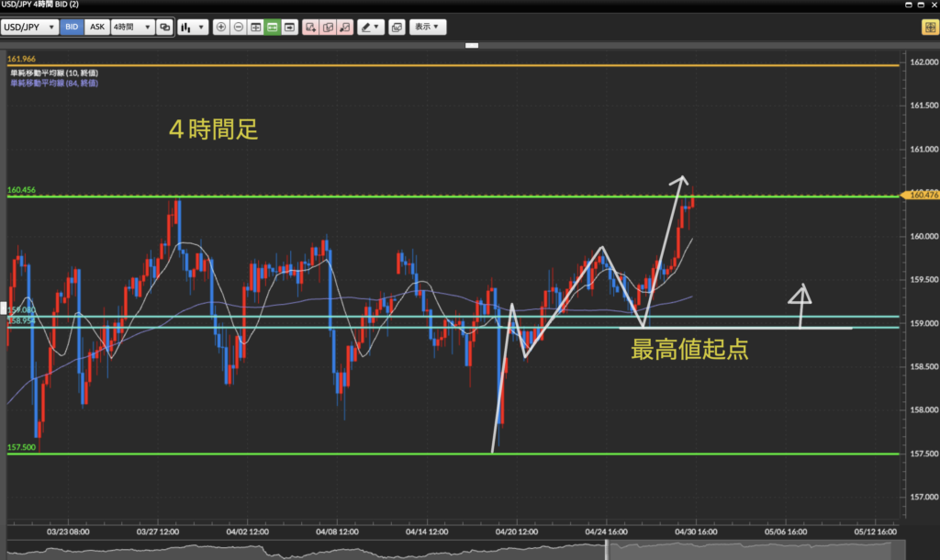Viewport: 940px width, 560px height.
Task: Click the bottom overview navigator range handle
Action: (605, 548)
